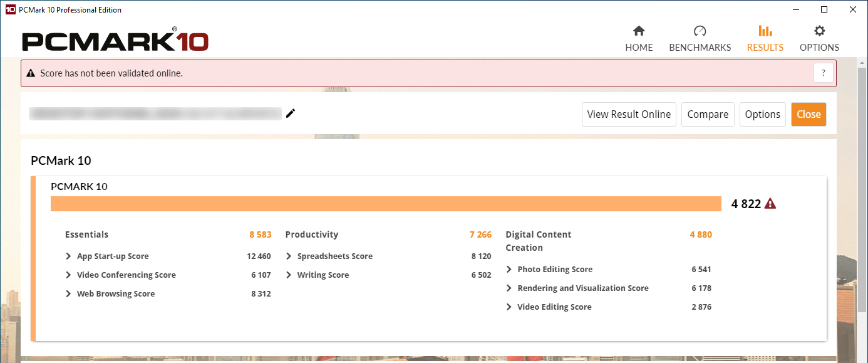Click the Rendering and Visualization value 6 178
This screenshot has height=363, width=868.
click(x=701, y=288)
